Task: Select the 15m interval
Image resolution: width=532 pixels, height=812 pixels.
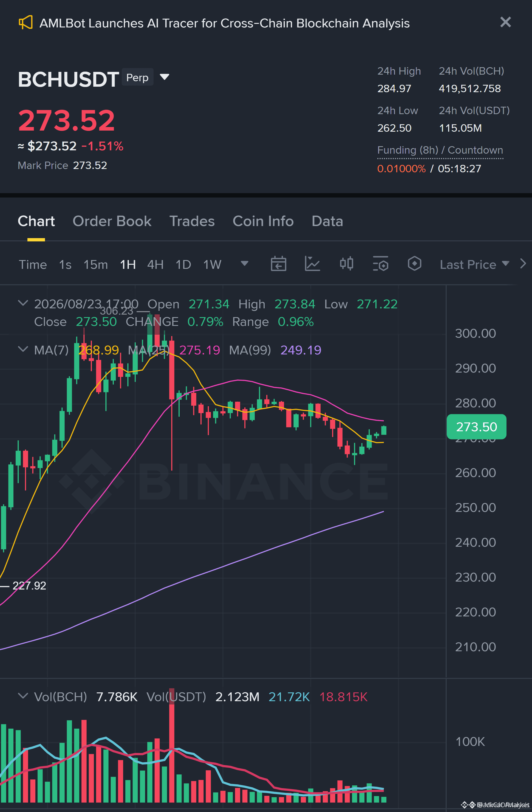Action: 95,264
